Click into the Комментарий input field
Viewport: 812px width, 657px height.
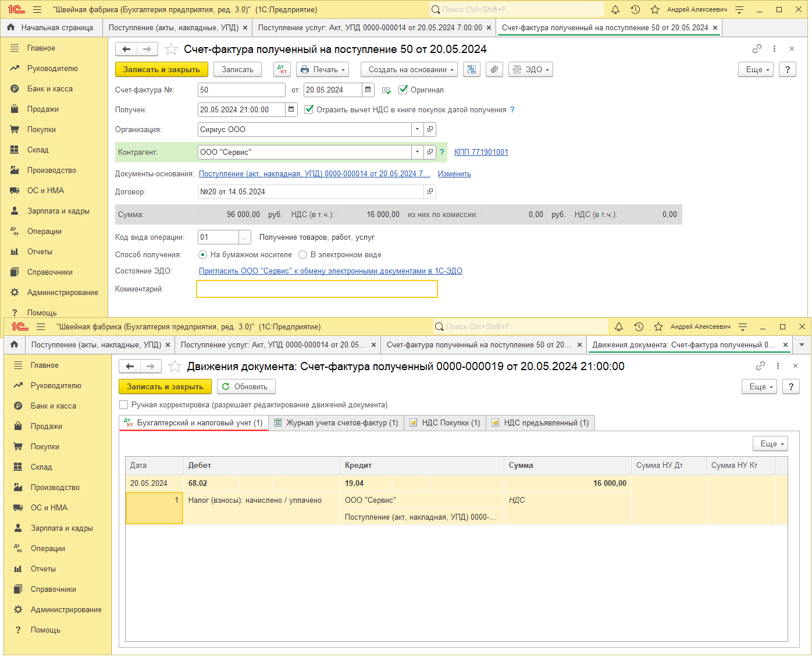coord(317,289)
